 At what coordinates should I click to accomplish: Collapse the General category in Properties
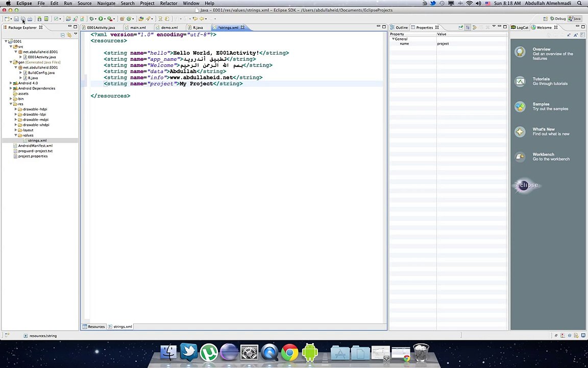393,39
